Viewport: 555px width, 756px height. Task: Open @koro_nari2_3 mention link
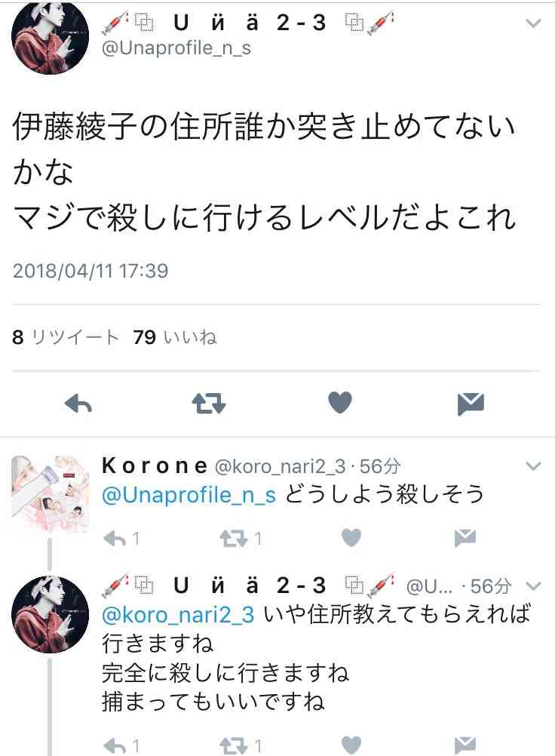coord(178,615)
